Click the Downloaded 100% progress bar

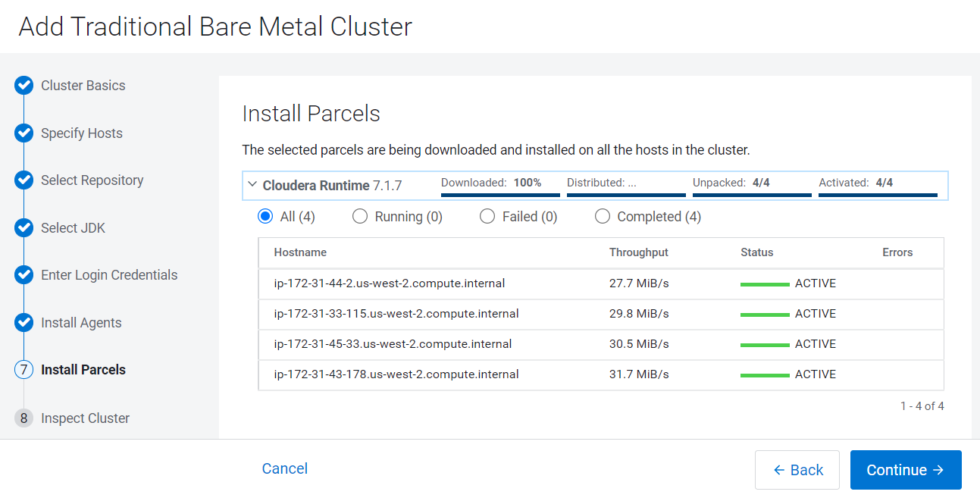[500, 195]
